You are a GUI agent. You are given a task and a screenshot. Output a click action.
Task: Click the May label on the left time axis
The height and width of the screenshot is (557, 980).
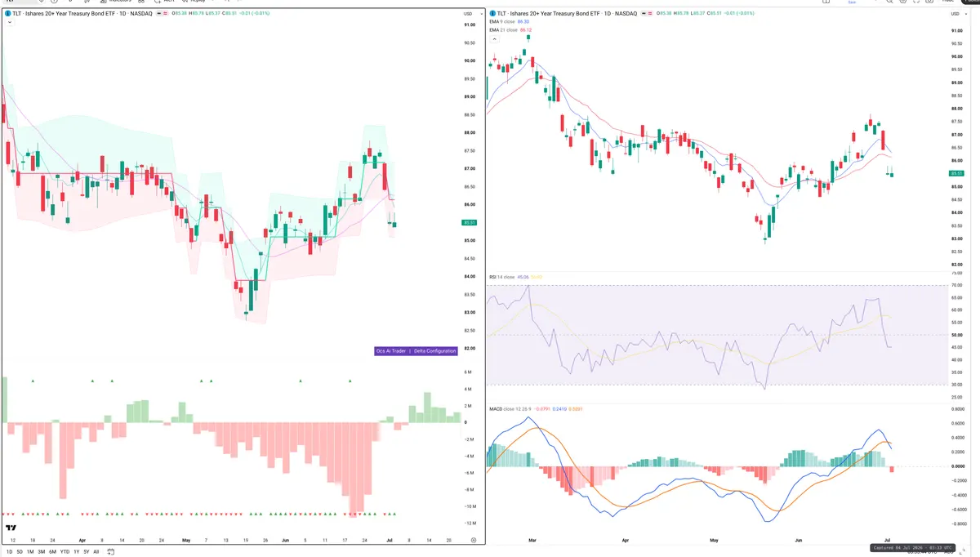pyautogui.click(x=185, y=541)
